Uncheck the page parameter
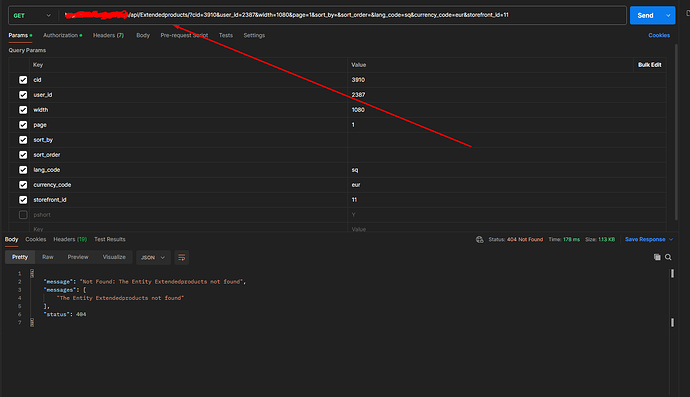 coord(23,125)
